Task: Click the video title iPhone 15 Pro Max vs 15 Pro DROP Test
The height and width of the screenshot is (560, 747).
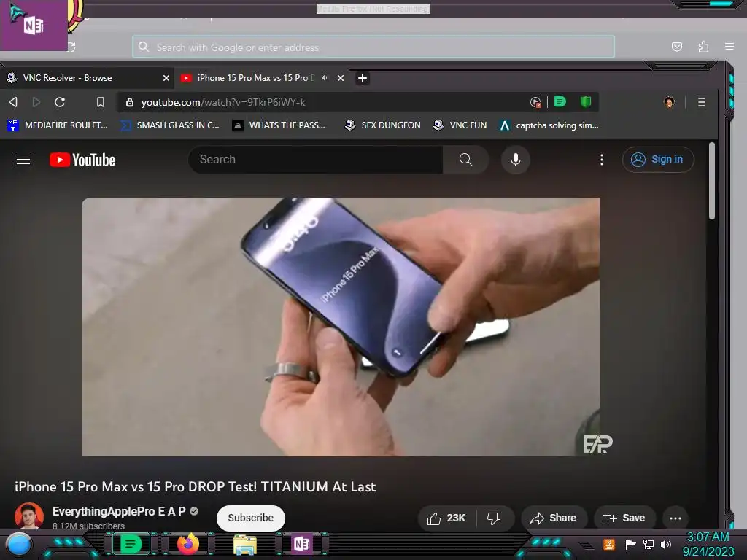Action: (196, 486)
